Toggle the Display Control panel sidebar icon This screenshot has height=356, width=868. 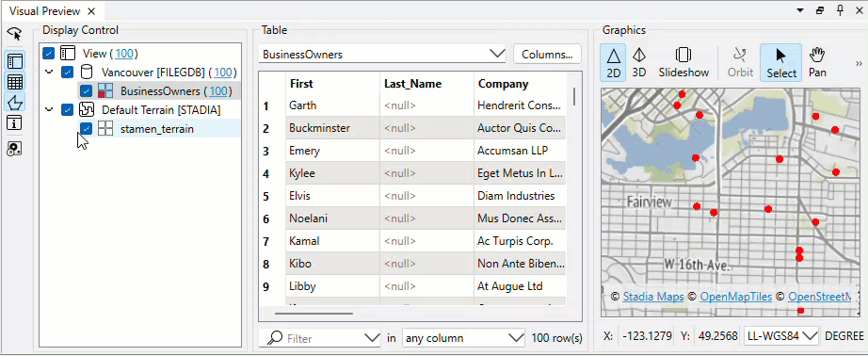(15, 61)
